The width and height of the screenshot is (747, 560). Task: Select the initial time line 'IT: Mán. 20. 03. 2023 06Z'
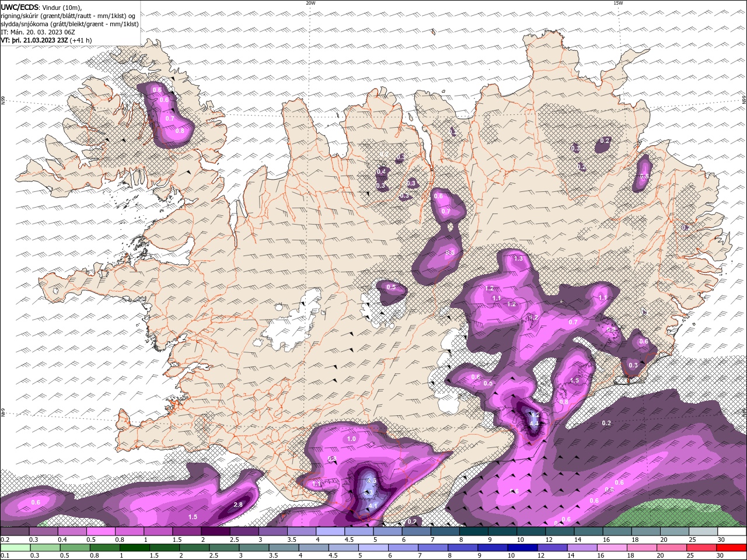[39, 32]
